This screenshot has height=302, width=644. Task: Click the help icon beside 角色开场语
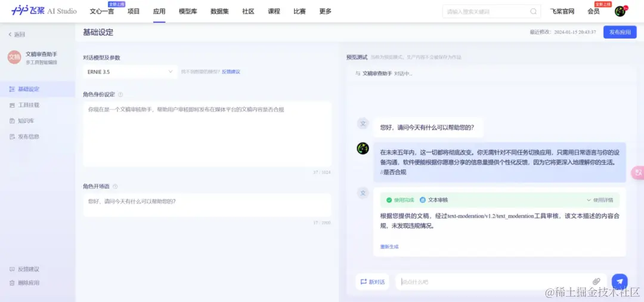pyautogui.click(x=115, y=187)
